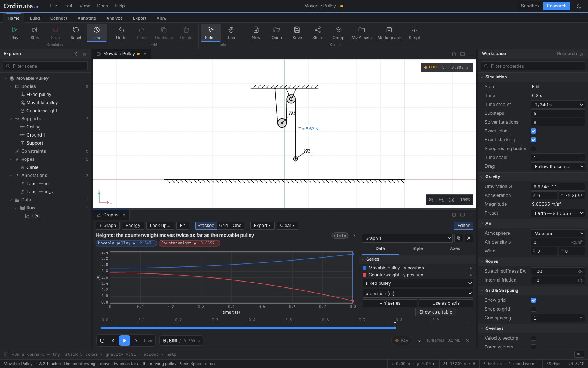Toggle dark mode moon icon

click(579, 6)
